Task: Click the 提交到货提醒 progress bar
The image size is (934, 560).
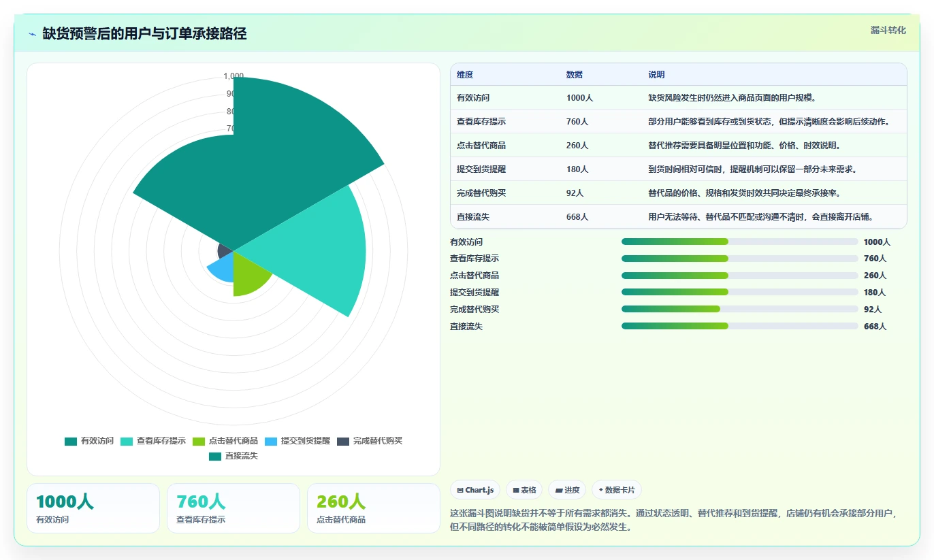Action: coord(740,292)
